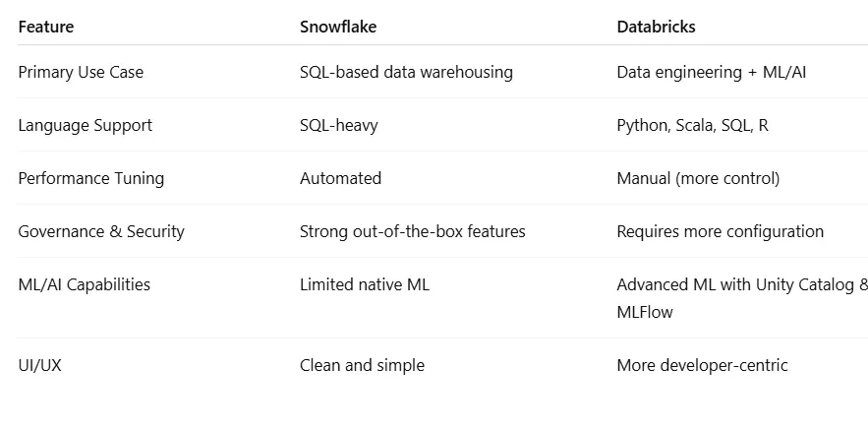Select the ML/AI Capabilities row label
Screen dimensions: 868x431
coord(85,284)
